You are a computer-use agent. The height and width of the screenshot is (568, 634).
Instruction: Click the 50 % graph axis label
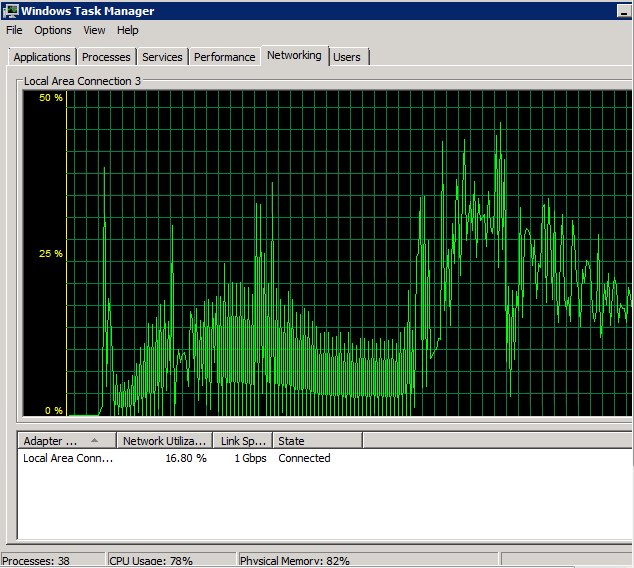51,98
